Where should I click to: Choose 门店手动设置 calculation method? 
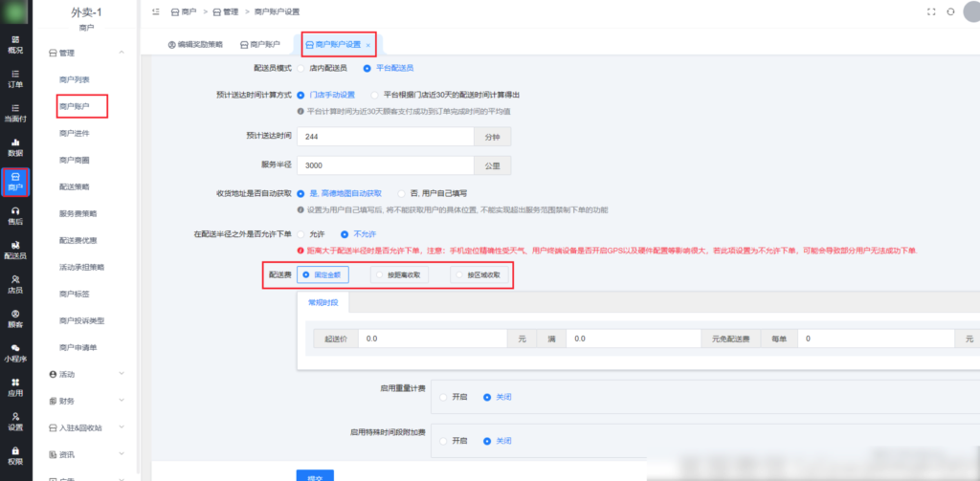[x=301, y=95]
